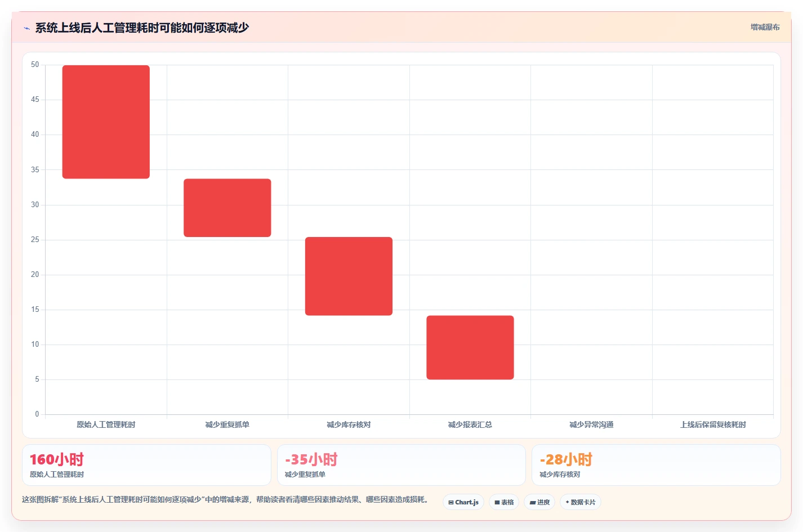Click the -35小时 summary card
803x532 pixels.
[401, 465]
